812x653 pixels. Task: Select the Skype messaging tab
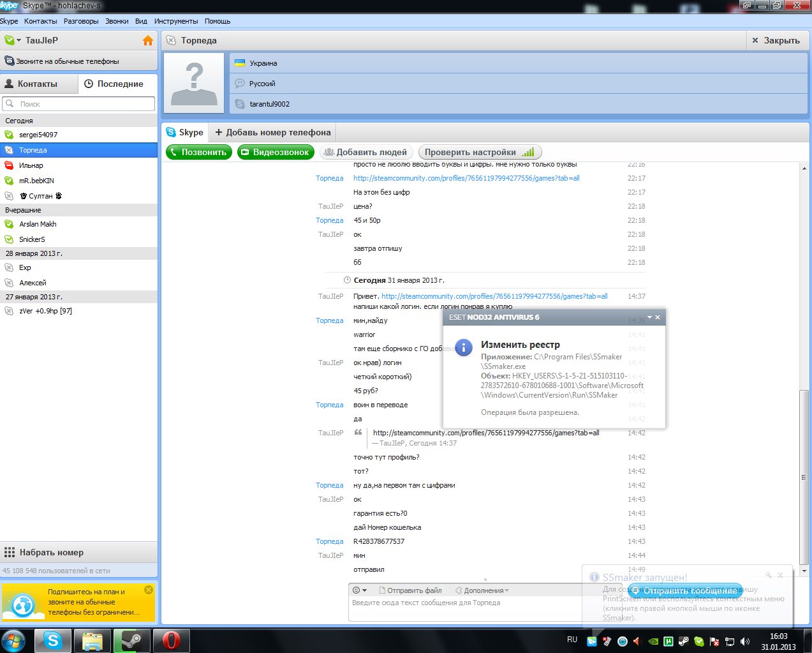pos(185,132)
